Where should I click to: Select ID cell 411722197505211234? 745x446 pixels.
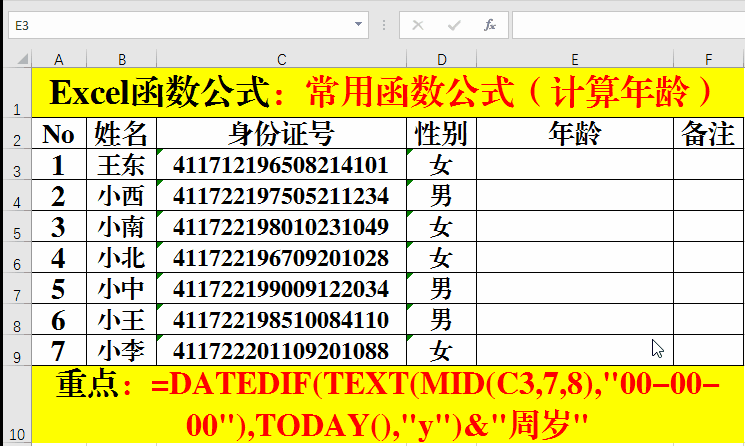[x=282, y=195]
